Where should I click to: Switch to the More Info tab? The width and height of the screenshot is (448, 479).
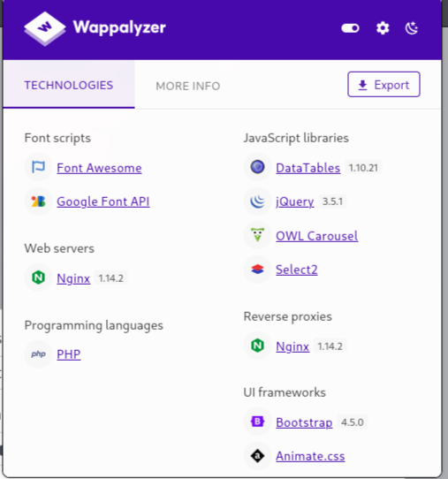coord(188,86)
